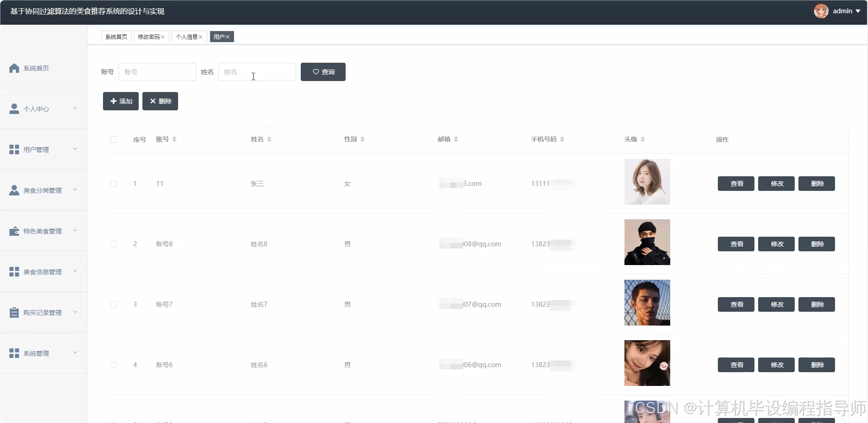The height and width of the screenshot is (423, 868).
Task: Check the row for 账号6
Action: [x=114, y=365]
